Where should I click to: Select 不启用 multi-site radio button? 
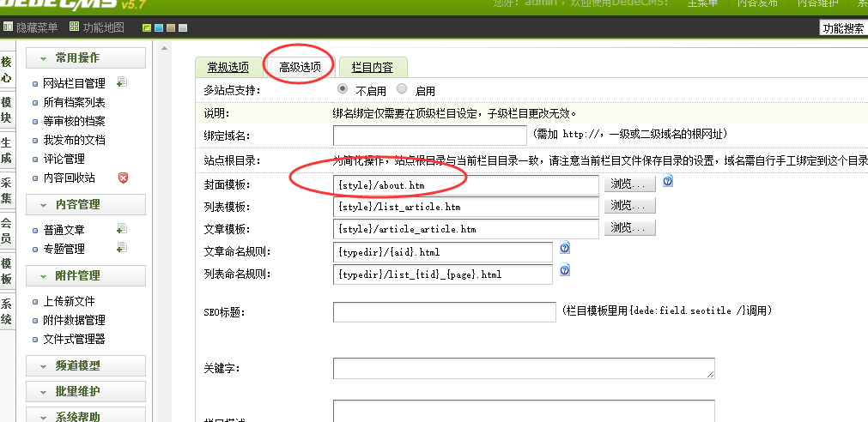(343, 88)
